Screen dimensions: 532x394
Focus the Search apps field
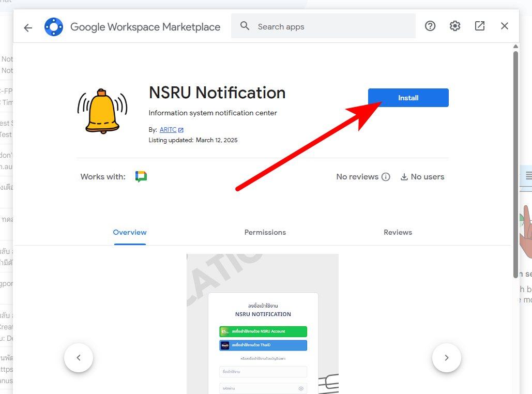pyautogui.click(x=323, y=26)
